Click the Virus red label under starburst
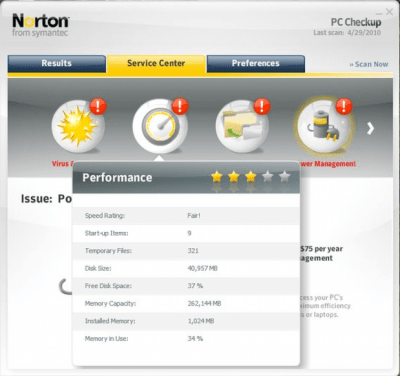 (62, 164)
